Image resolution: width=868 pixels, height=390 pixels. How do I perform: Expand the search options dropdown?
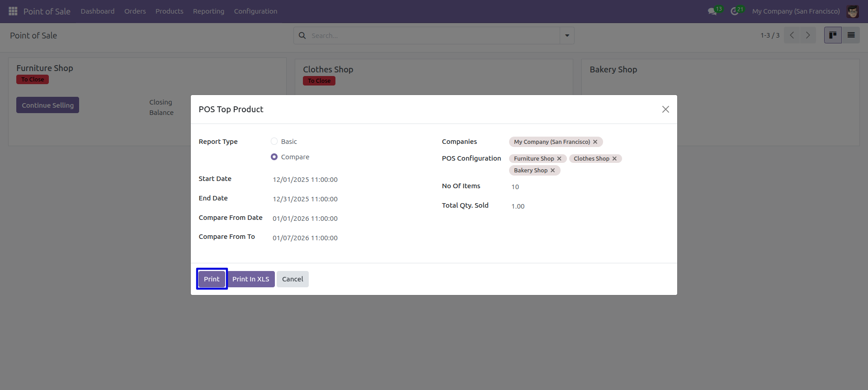pyautogui.click(x=567, y=35)
